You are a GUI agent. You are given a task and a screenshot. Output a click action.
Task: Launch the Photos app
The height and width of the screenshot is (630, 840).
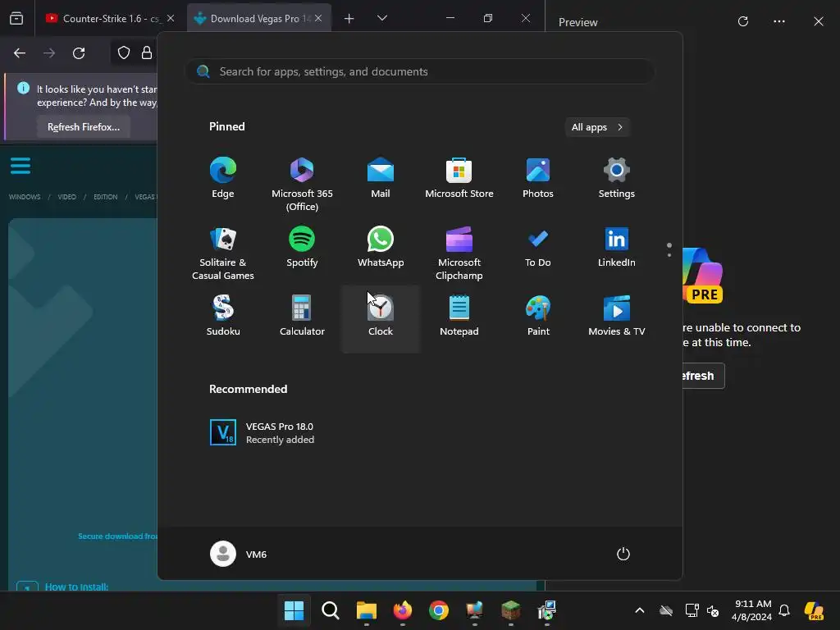click(538, 178)
